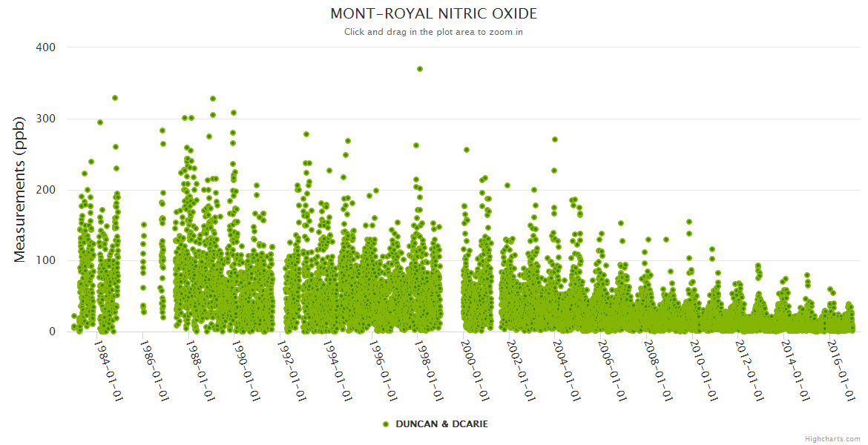Click the MONT-ROYAL NITRIC OXIDE chart title

coord(433,14)
